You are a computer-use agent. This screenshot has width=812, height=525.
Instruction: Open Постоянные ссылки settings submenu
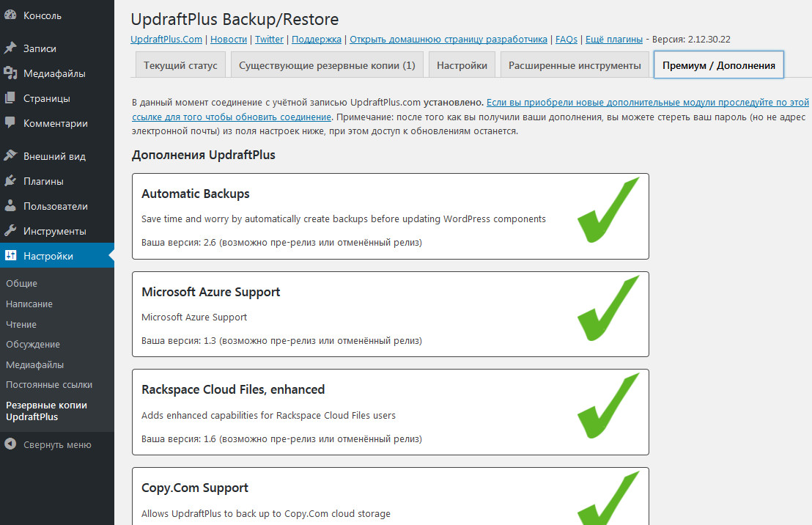pyautogui.click(x=48, y=384)
